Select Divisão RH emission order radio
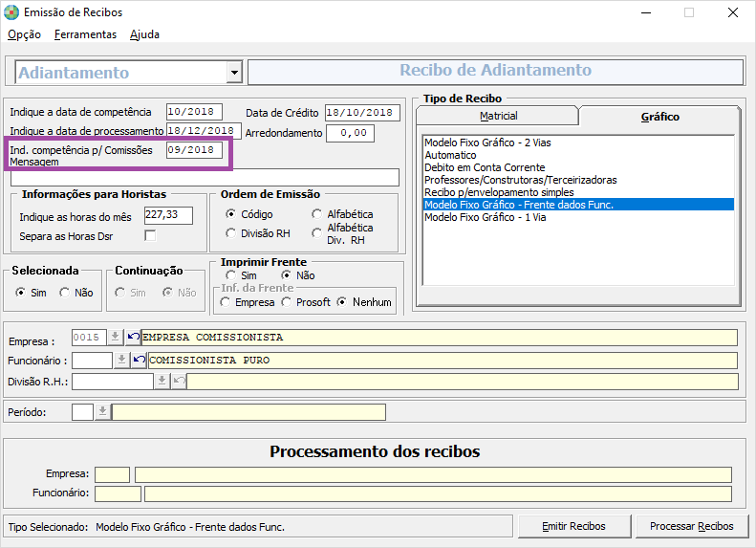The width and height of the screenshot is (756, 548). click(x=231, y=233)
